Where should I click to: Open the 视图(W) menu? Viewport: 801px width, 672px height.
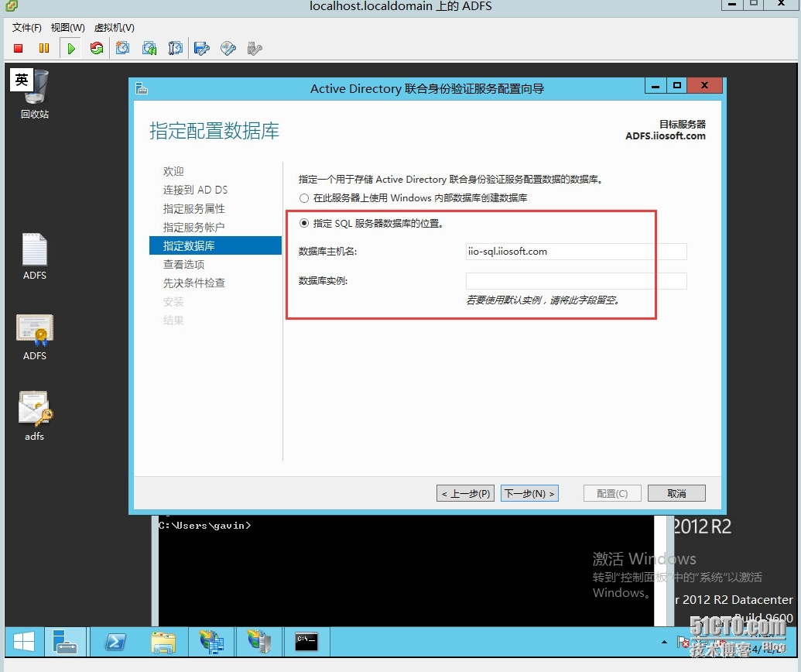click(68, 28)
